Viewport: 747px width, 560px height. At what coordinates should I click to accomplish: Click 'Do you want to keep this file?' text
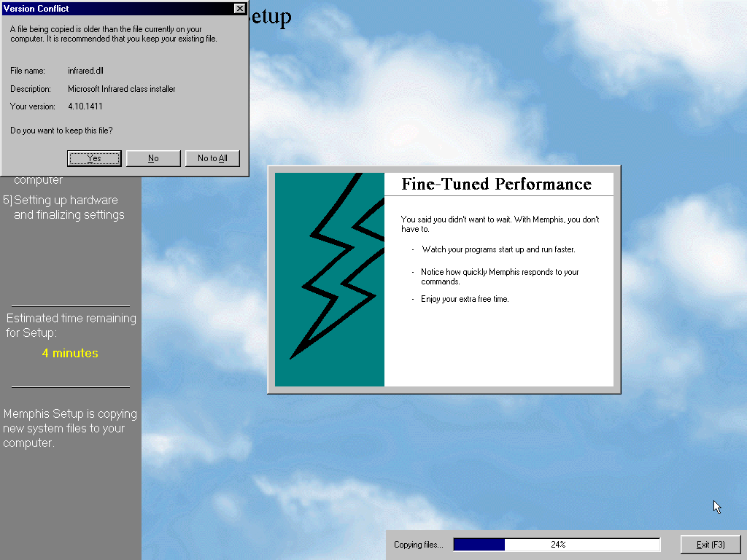pos(61,131)
